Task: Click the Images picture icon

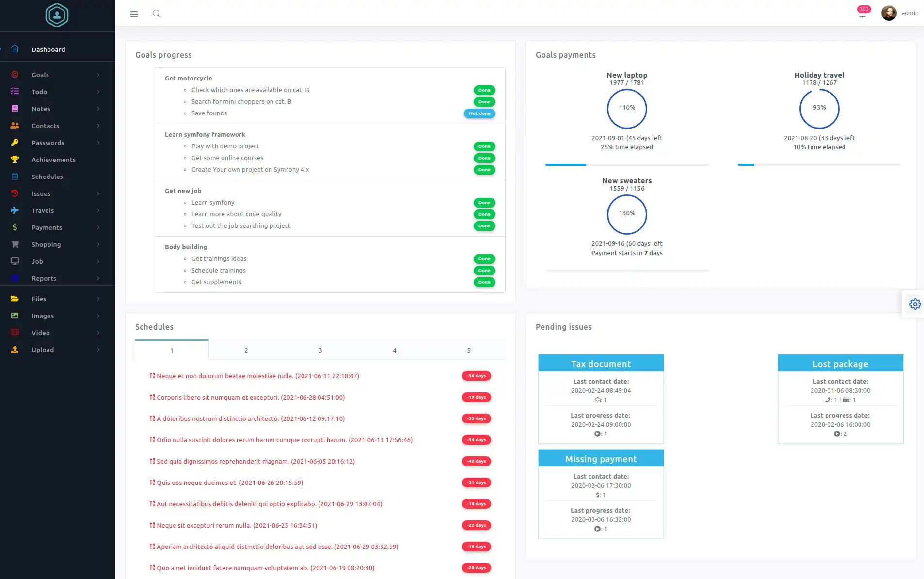Action: tap(15, 316)
